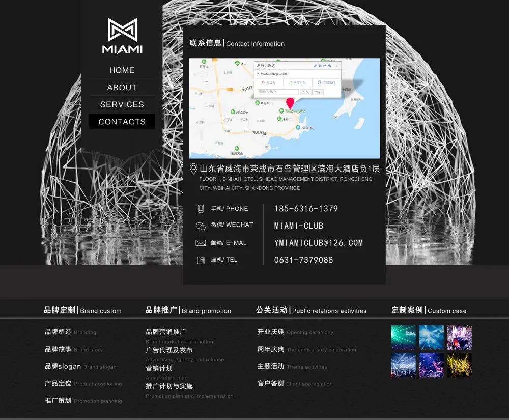This screenshot has height=420, width=509.
Task: Click the 北窑东山 map marker
Action: (258, 103)
